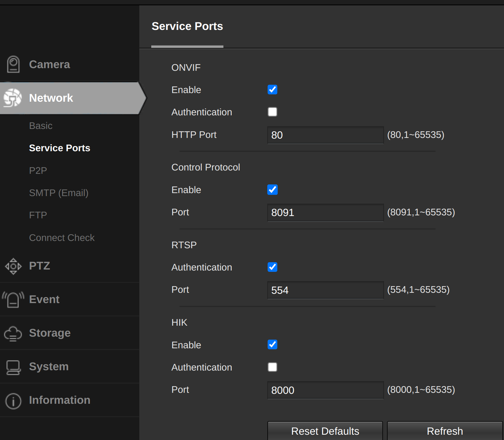Select Service Ports in sidebar submenu
Screen dimensions: 504x440
[60, 148]
